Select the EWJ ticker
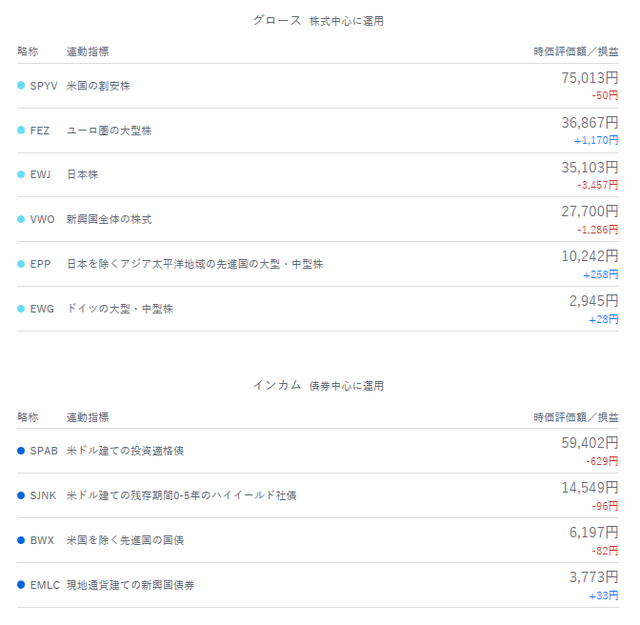640x625 pixels. (x=40, y=175)
